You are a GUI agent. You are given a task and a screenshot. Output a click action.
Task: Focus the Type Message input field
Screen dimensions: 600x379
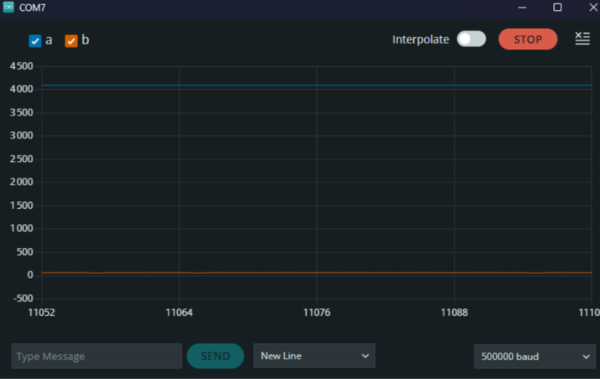pos(97,356)
